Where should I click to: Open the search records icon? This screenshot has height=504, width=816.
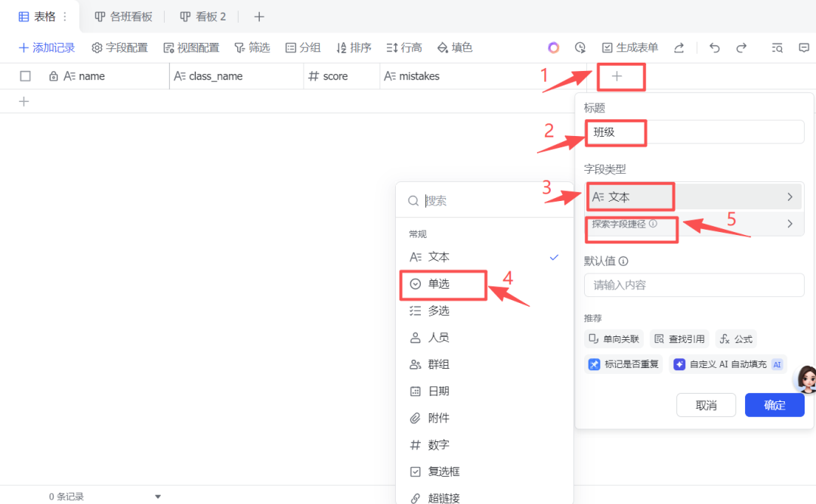pos(777,47)
